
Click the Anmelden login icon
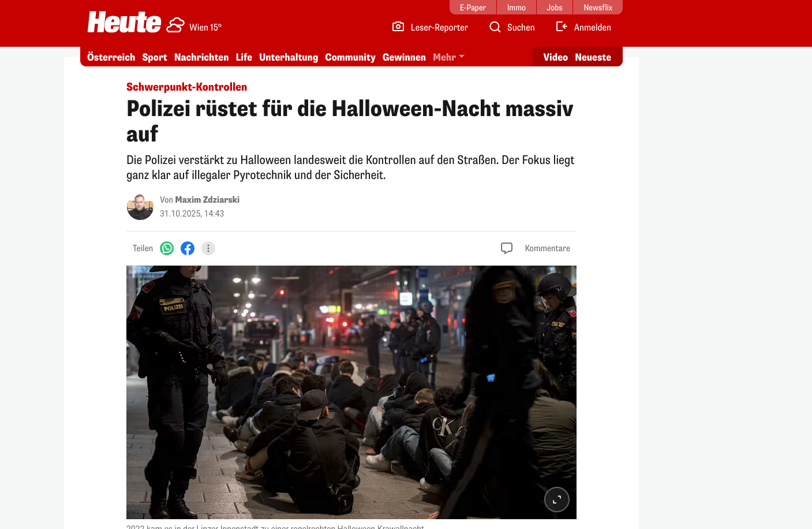[x=562, y=27]
